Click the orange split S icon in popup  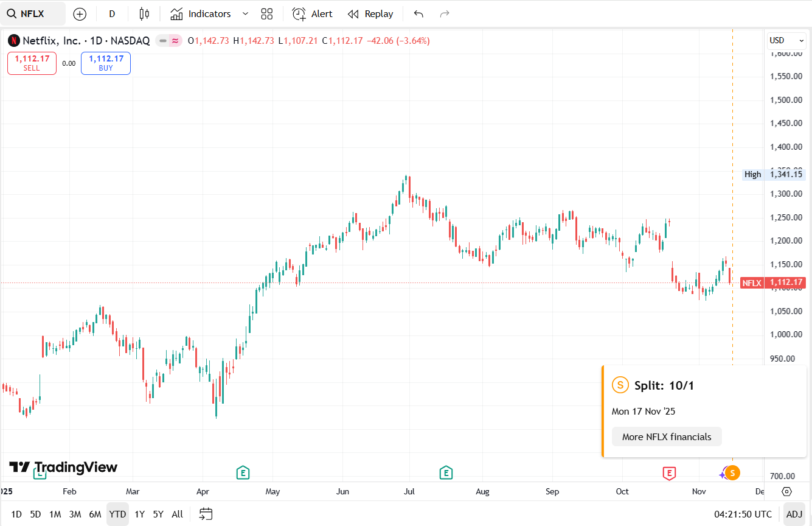click(620, 385)
